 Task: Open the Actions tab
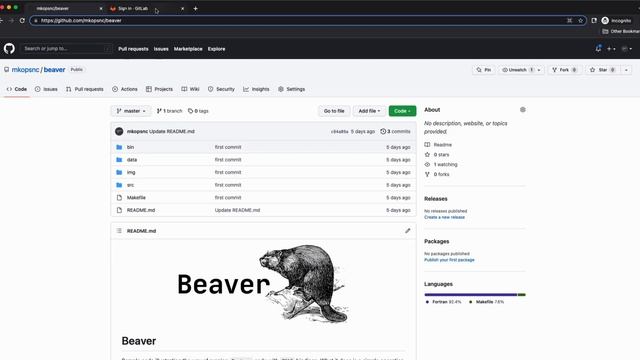coord(125,89)
